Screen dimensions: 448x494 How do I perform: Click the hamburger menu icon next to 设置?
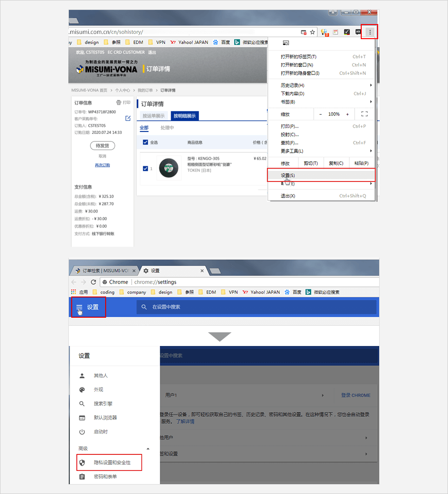coord(79,307)
